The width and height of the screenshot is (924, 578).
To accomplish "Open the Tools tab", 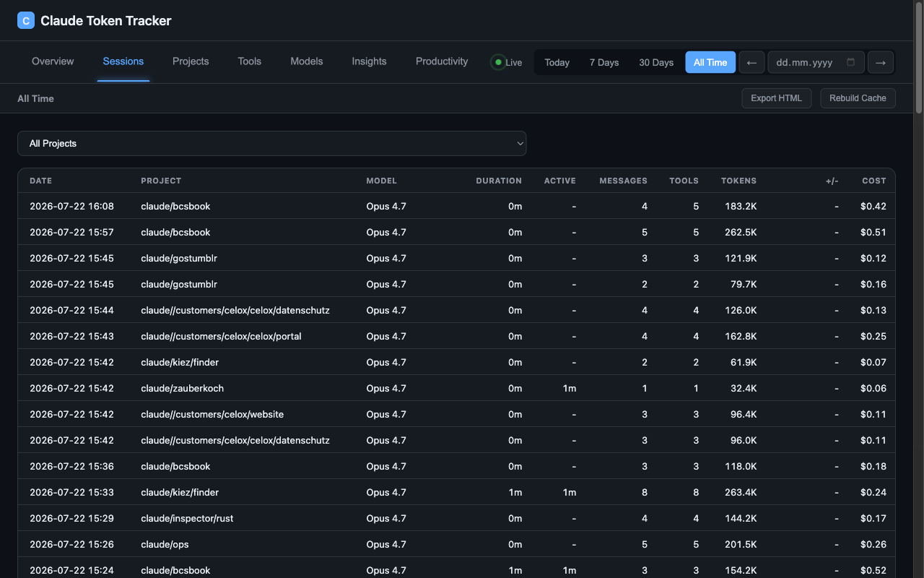I will tap(250, 61).
